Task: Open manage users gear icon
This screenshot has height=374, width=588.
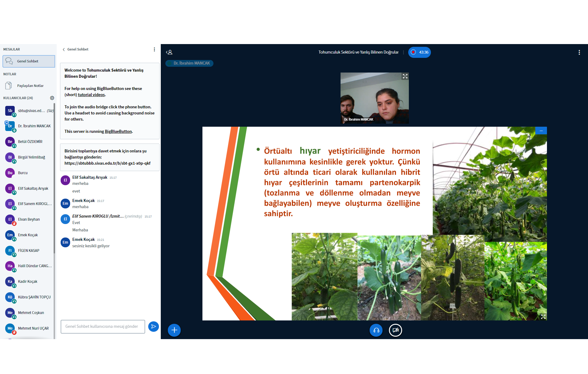Action: (52, 98)
